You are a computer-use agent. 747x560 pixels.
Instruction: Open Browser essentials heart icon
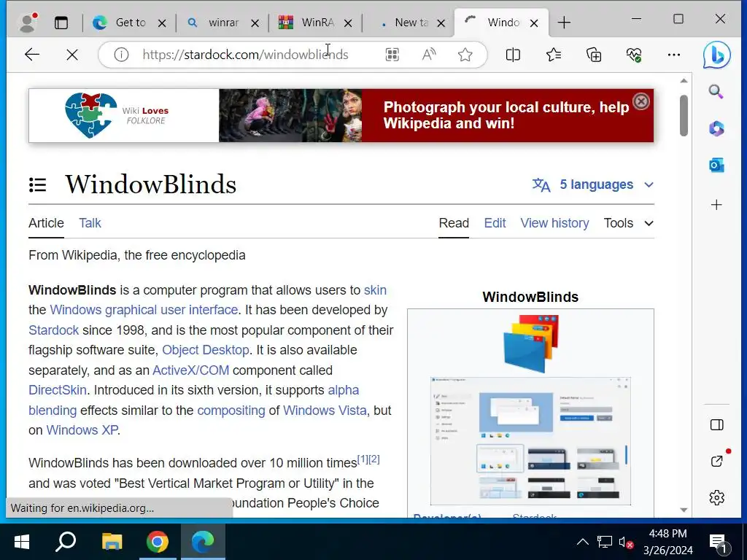[634, 55]
